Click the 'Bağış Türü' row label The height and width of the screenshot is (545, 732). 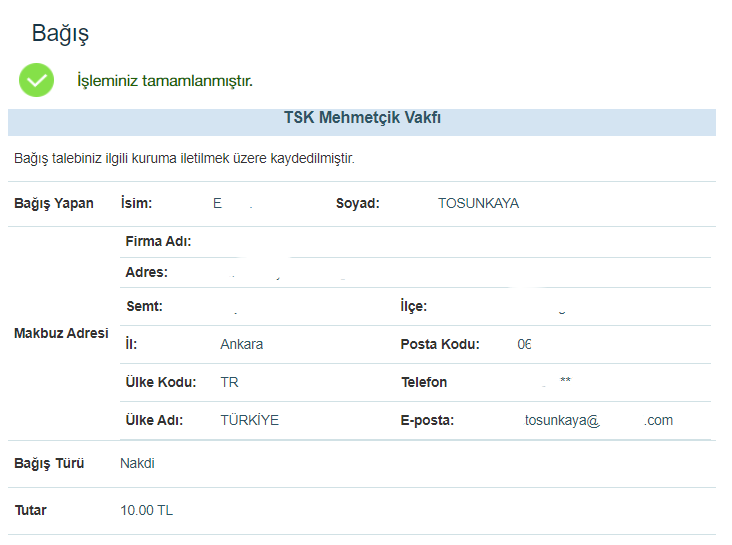click(49, 463)
